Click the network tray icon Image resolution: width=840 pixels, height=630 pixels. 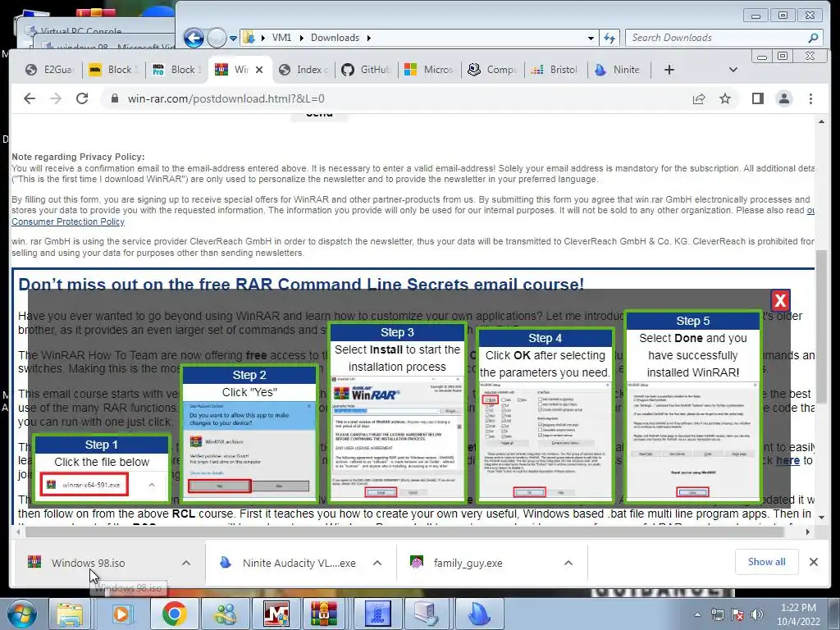pyautogui.click(x=717, y=614)
